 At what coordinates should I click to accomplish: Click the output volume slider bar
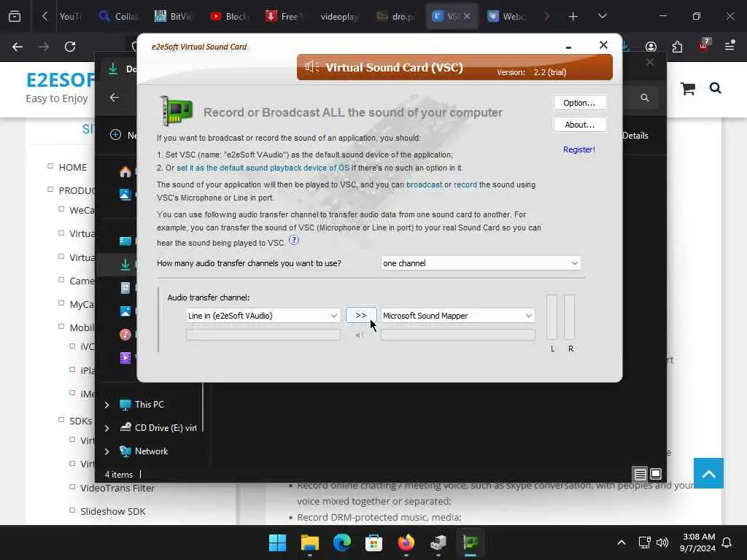(458, 335)
